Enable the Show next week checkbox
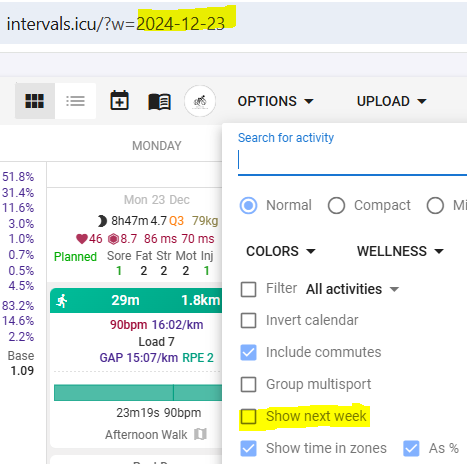 (x=249, y=416)
